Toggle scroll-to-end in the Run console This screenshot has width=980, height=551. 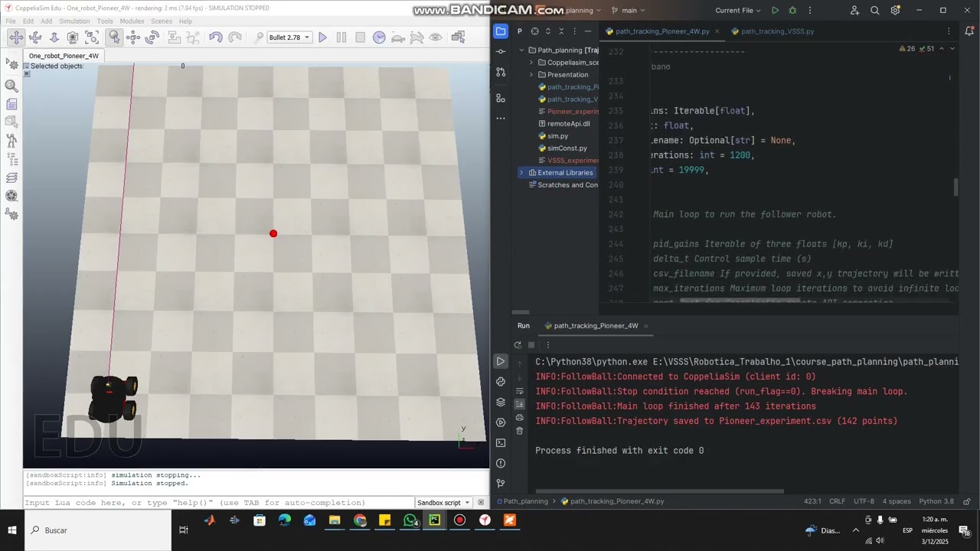(x=519, y=404)
